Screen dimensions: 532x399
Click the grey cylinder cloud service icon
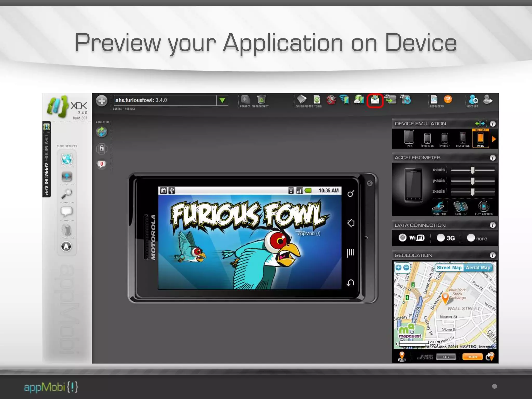click(x=67, y=230)
